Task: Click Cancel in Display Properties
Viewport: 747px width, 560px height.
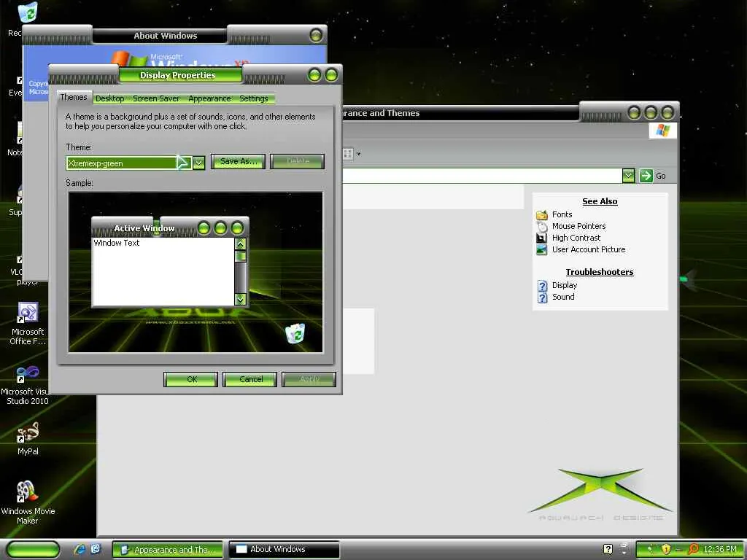Action: [x=249, y=379]
